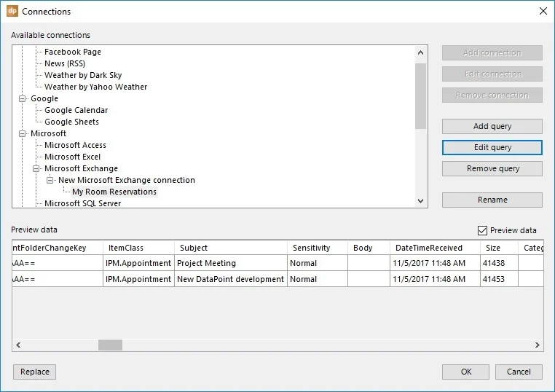The height and width of the screenshot is (392, 555).
Task: Click the DataPoint dp icon in title bar
Action: coord(12,11)
